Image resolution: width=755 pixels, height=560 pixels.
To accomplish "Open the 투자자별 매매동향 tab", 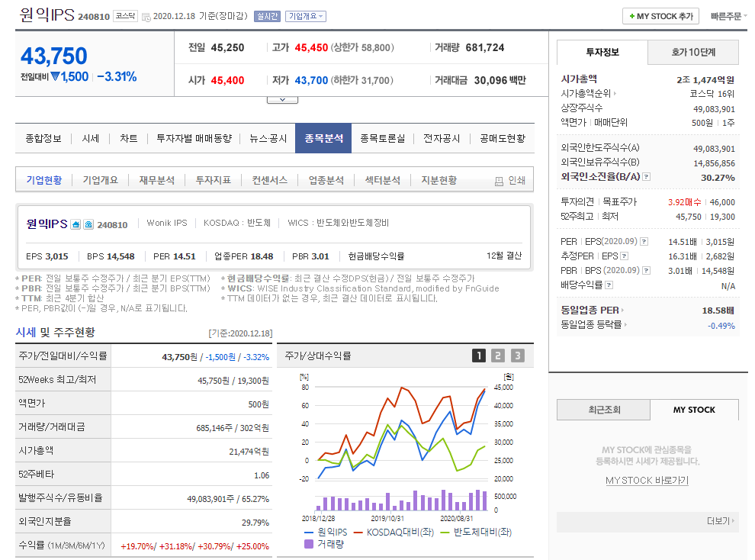I will point(194,139).
